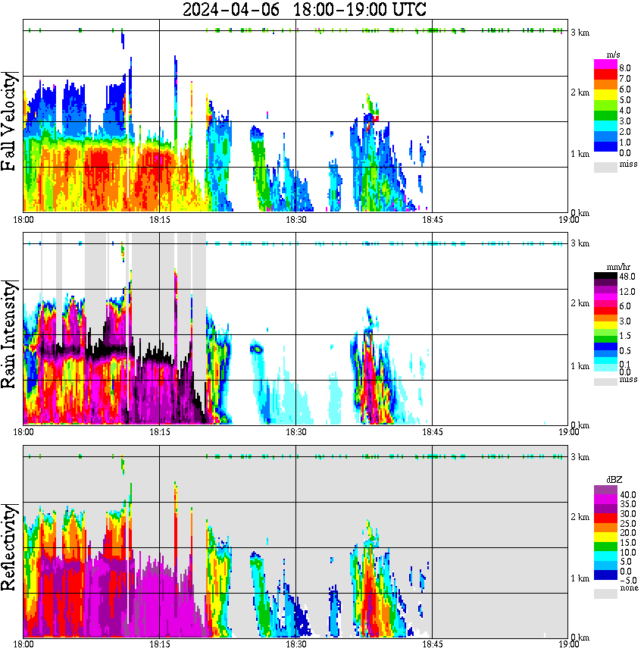The height and width of the screenshot is (658, 644).
Task: Click the miss label in the m/s legend
Action: point(628,164)
